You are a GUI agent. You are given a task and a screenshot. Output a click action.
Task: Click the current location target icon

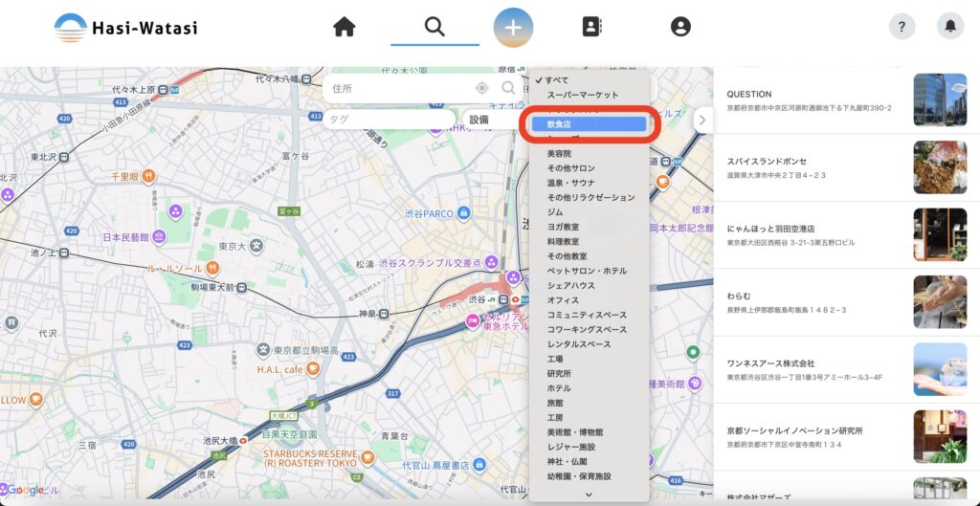click(x=482, y=89)
